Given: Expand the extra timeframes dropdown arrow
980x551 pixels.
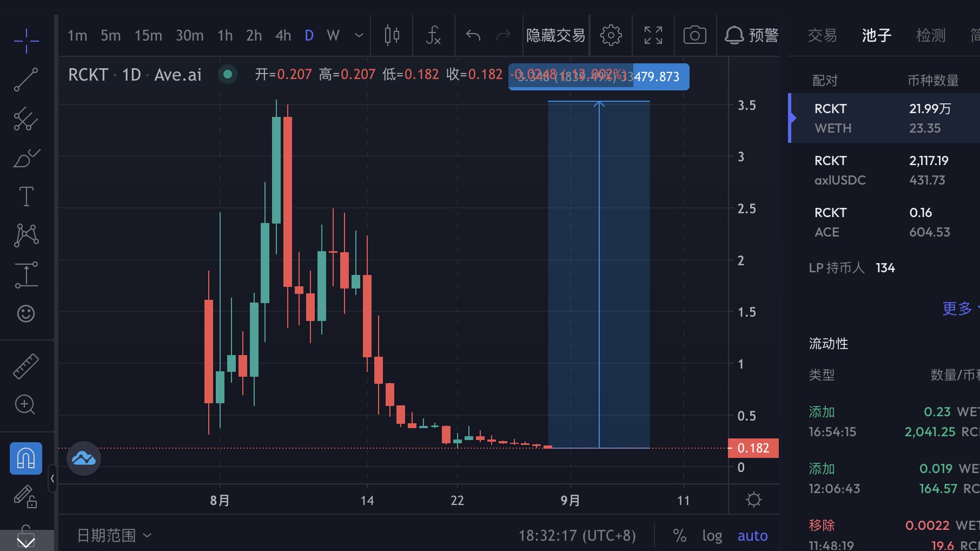Looking at the screenshot, I should click(358, 35).
